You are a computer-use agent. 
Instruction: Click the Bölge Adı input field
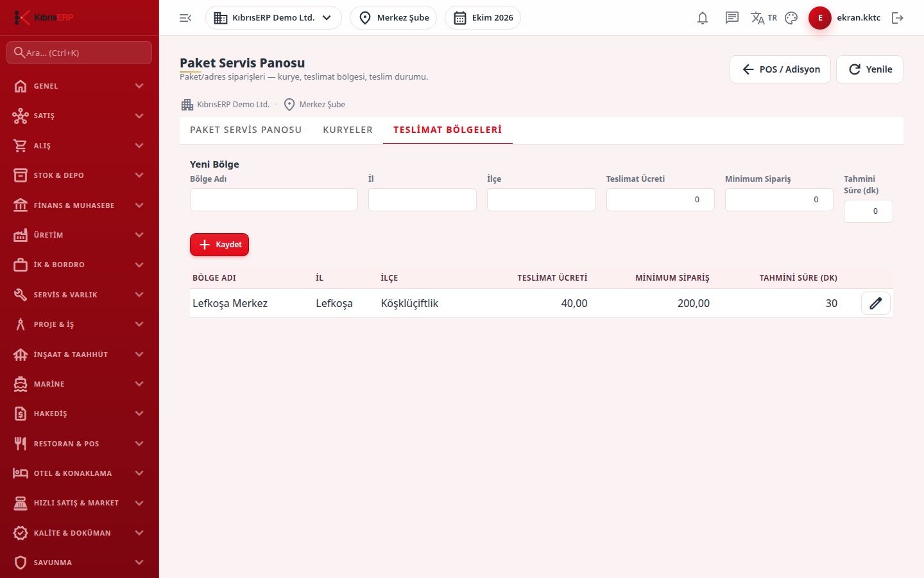pyautogui.click(x=274, y=200)
